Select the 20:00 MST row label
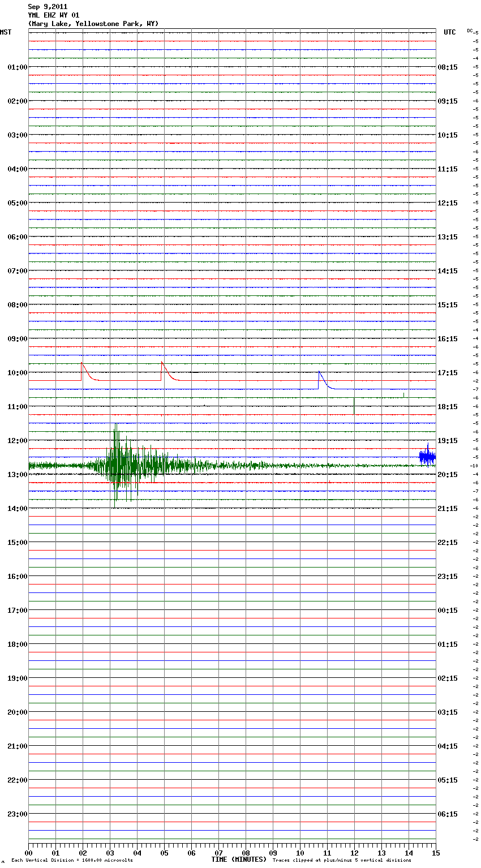The image size is (481, 868). tap(17, 712)
